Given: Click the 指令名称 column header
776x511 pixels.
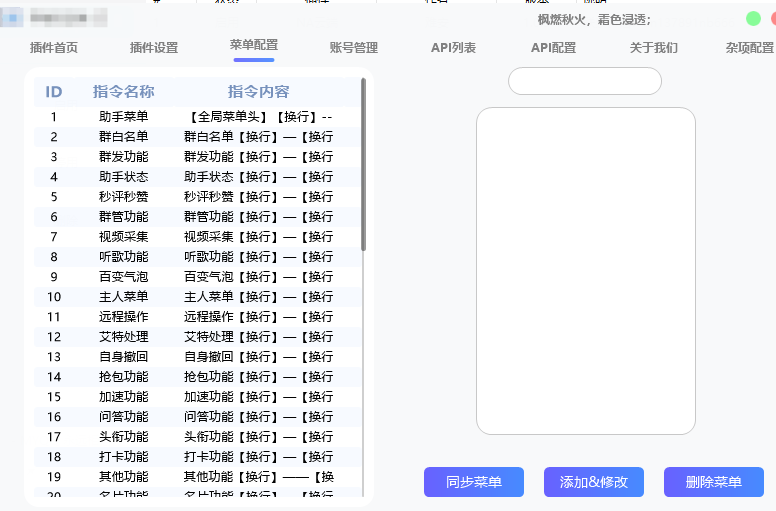Looking at the screenshot, I should pos(123,92).
